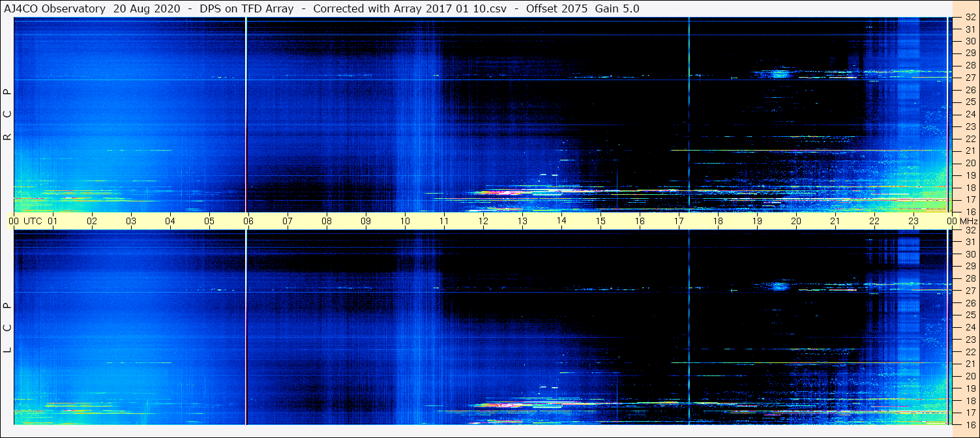This screenshot has width=980, height=438.
Task: Click the AJ4CO Observatory title text
Action: pos(55,8)
